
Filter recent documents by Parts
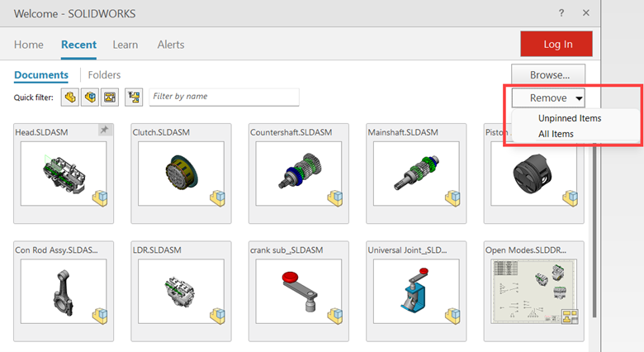[70, 98]
